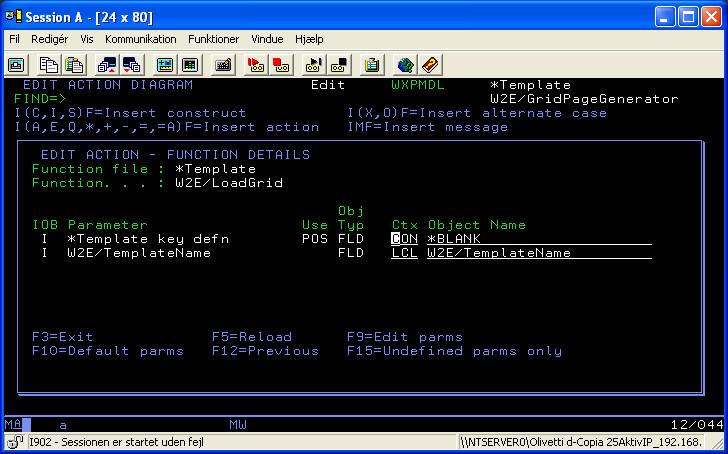Click the 'MW' status indicator
Image resolution: width=728 pixels, height=454 pixels.
click(x=238, y=424)
